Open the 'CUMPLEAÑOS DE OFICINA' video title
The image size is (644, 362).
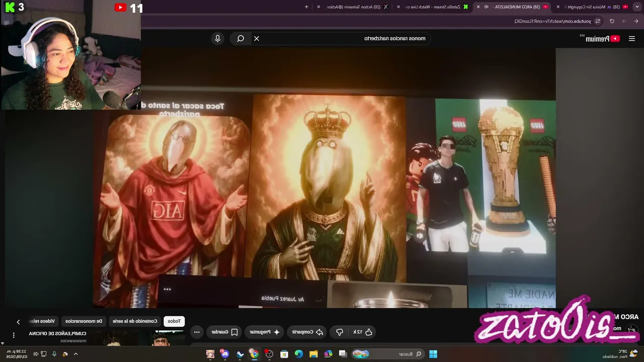click(57, 333)
